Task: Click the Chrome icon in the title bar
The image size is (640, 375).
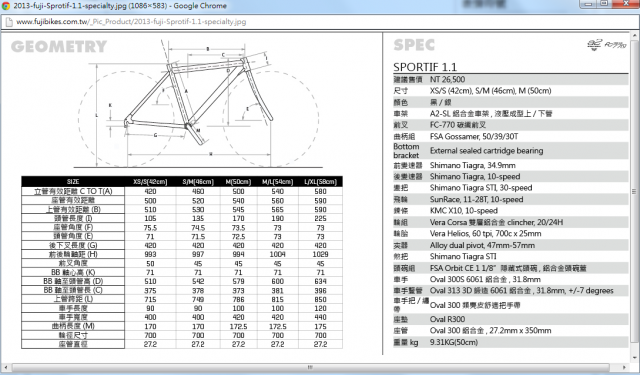Action: [x=6, y=6]
